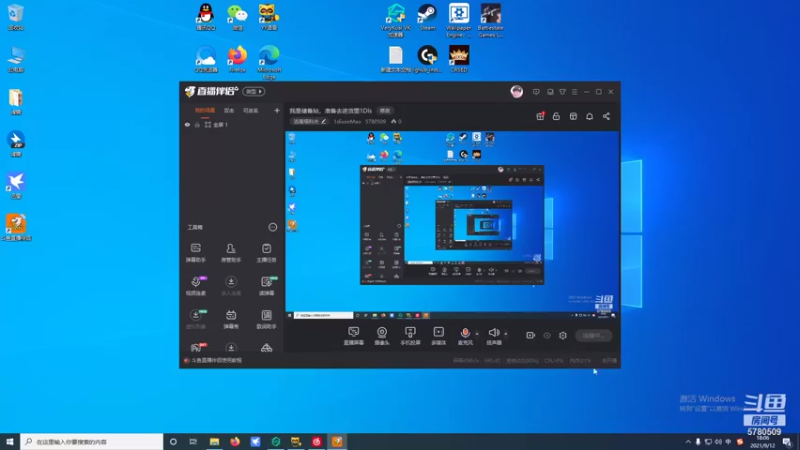800x450 pixels.
Task: Click the room number 5780509 text
Action: pyautogui.click(x=376, y=121)
